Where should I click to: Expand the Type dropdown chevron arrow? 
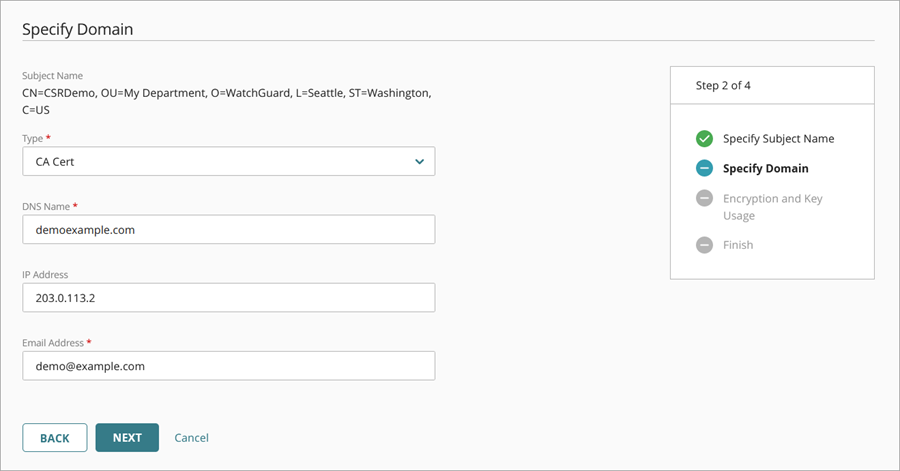coord(419,161)
